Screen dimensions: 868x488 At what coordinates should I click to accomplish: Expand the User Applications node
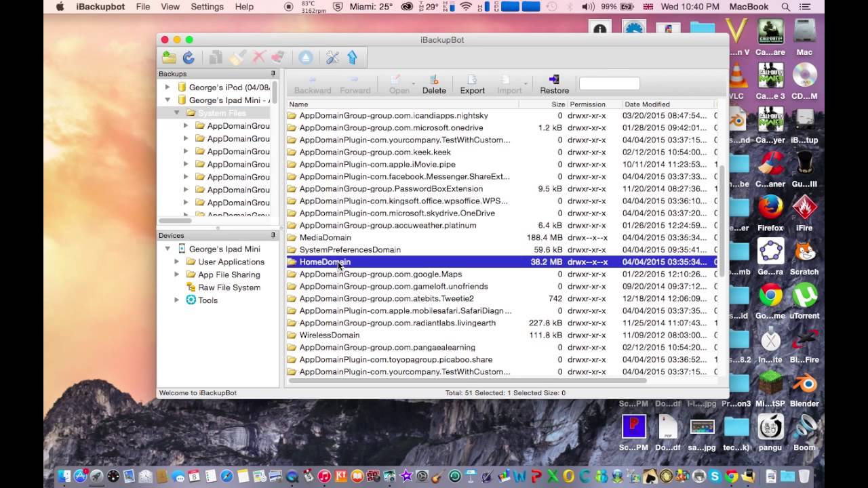(x=177, y=262)
